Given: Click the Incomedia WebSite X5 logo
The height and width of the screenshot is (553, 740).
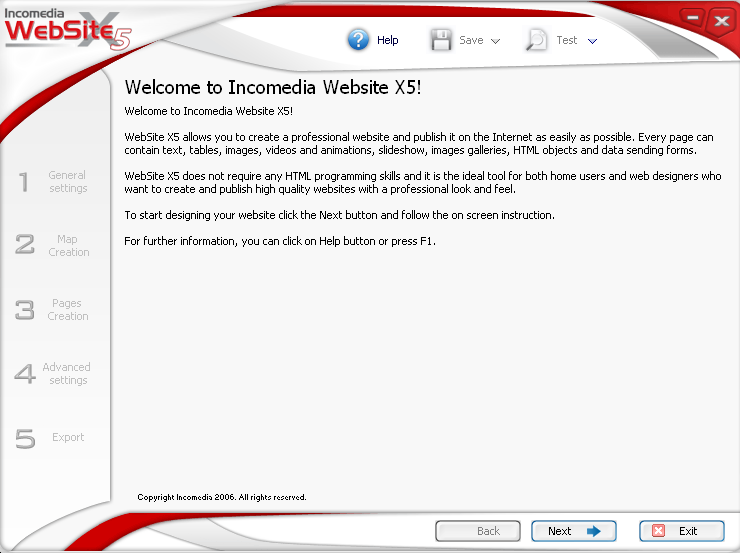Looking at the screenshot, I should [67, 29].
